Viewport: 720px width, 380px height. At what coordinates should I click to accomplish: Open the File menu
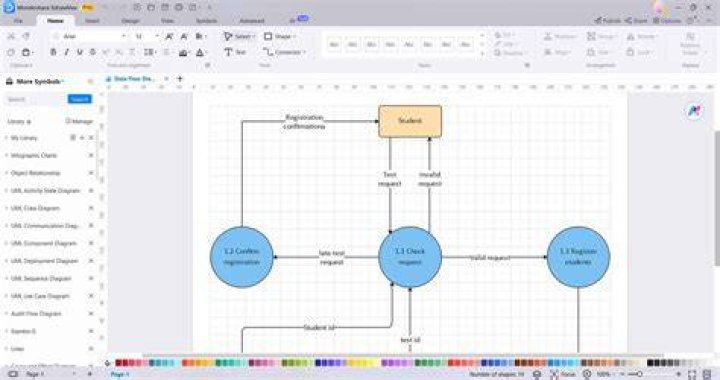click(x=18, y=21)
